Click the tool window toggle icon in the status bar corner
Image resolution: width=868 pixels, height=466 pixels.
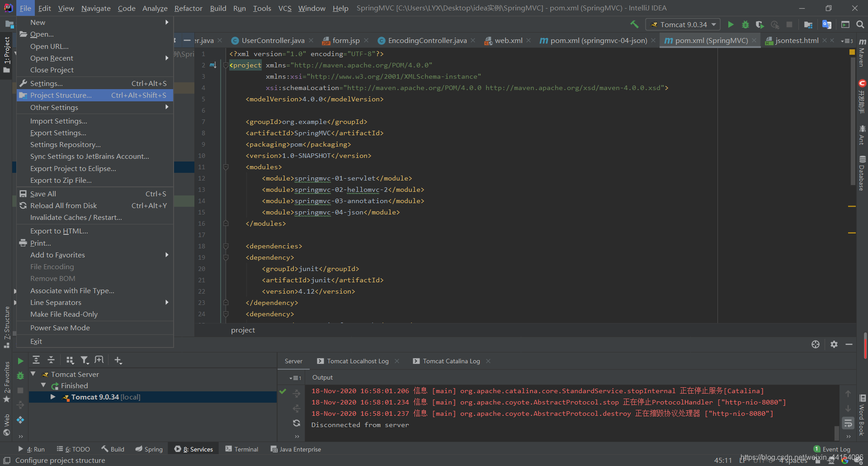pyautogui.click(x=7, y=460)
